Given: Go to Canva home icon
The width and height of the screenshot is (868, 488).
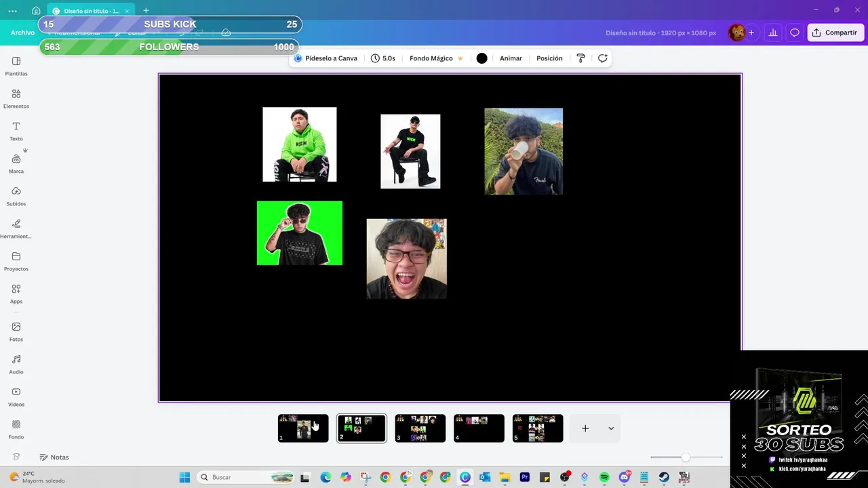Looking at the screenshot, I should click(36, 11).
